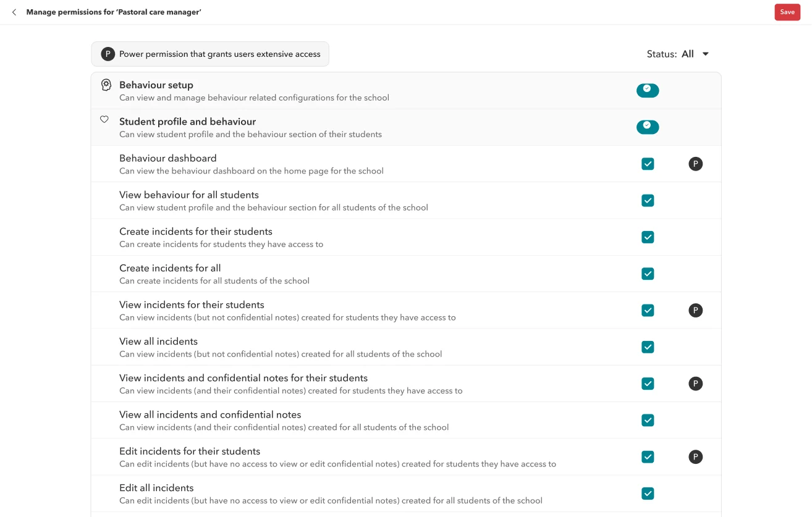
Task: Click P badge on View incidents for their students
Action: pyautogui.click(x=696, y=311)
